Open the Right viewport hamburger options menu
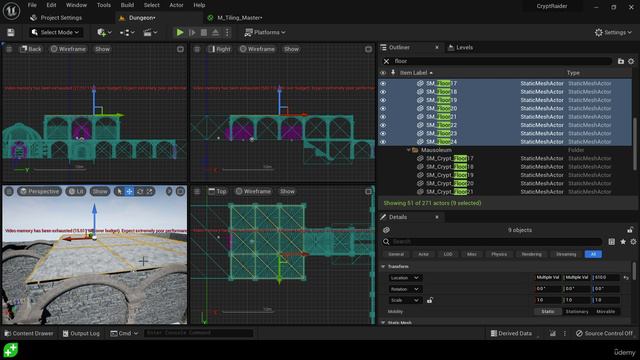This screenshot has width=640, height=360. 197,49
